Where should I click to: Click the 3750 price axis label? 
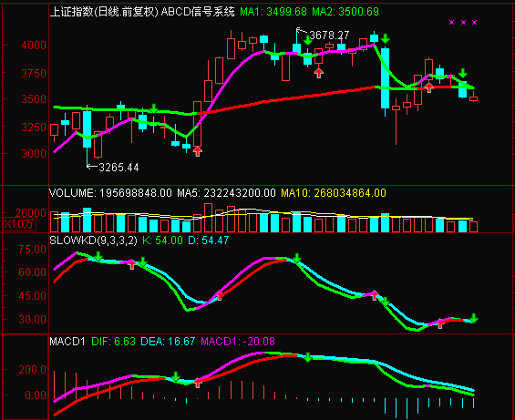tap(34, 73)
